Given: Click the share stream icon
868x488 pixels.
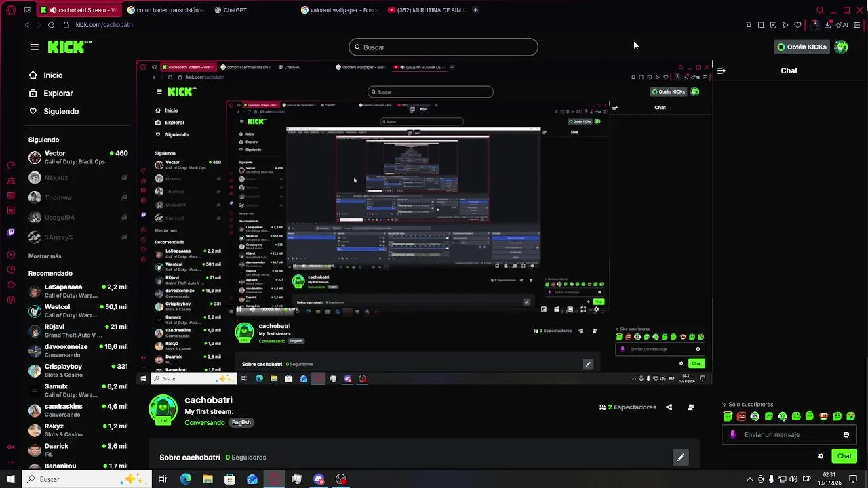Looking at the screenshot, I should pyautogui.click(x=669, y=407).
